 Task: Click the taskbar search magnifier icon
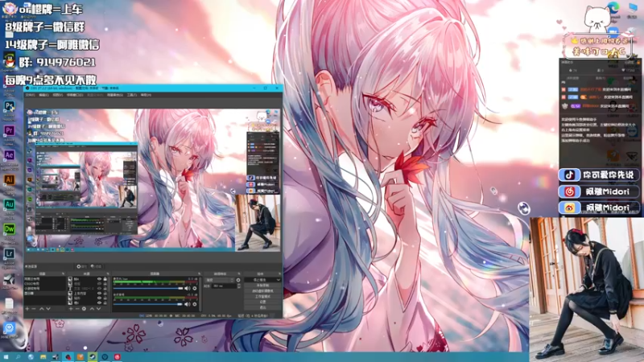point(18,357)
